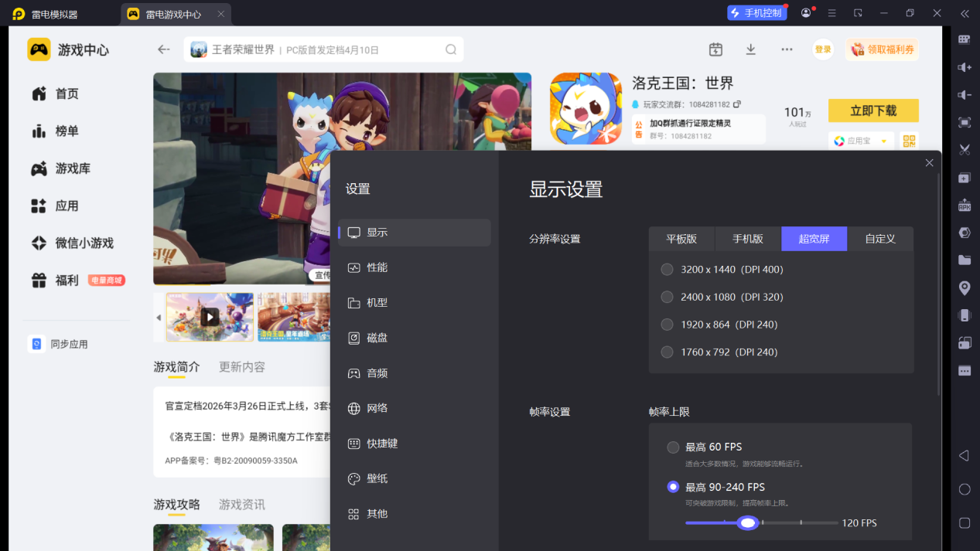The image size is (980, 551).
Task: Select the 1920 x 864 resolution option
Action: 668,325
